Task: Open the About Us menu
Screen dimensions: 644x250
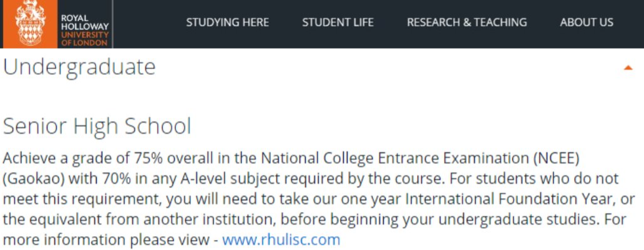Action: (587, 22)
